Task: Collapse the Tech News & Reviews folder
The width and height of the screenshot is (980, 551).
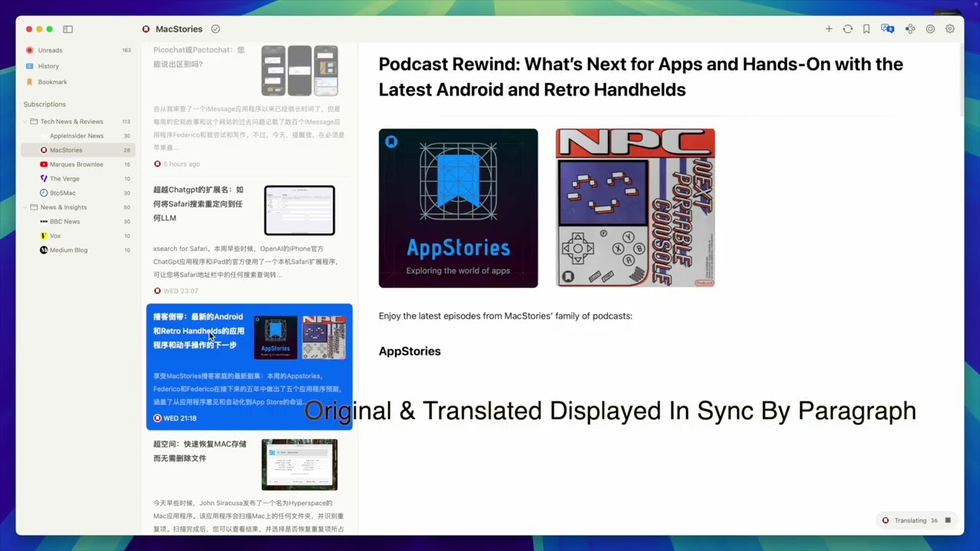Action: coord(24,122)
